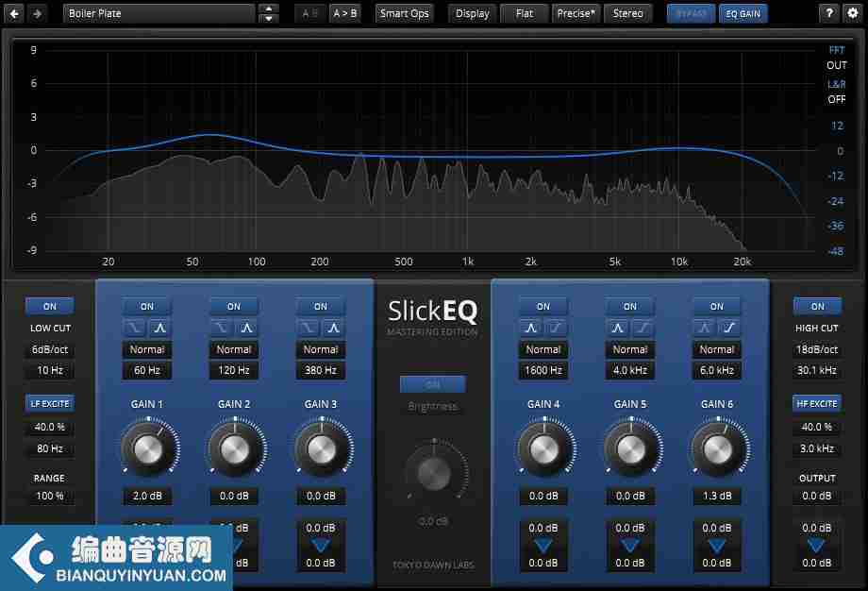868x591 pixels.
Task: Select high shelf shape for band 6
Action: coord(729,328)
